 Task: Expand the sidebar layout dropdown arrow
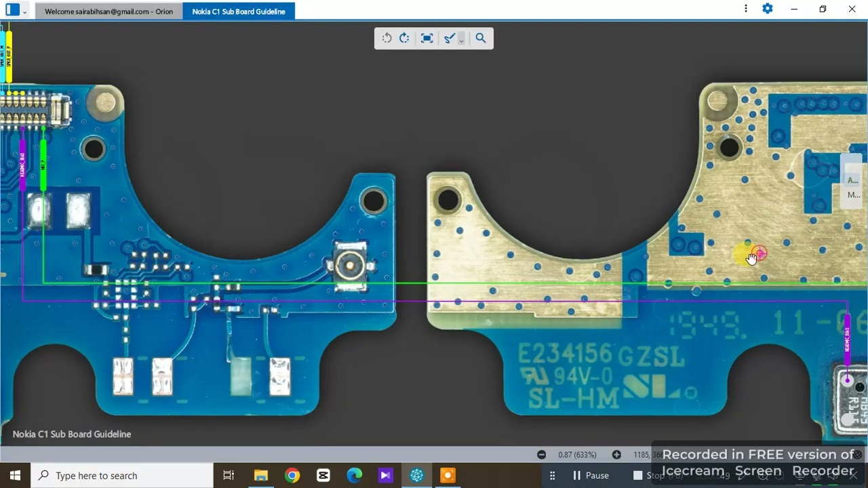25,11
